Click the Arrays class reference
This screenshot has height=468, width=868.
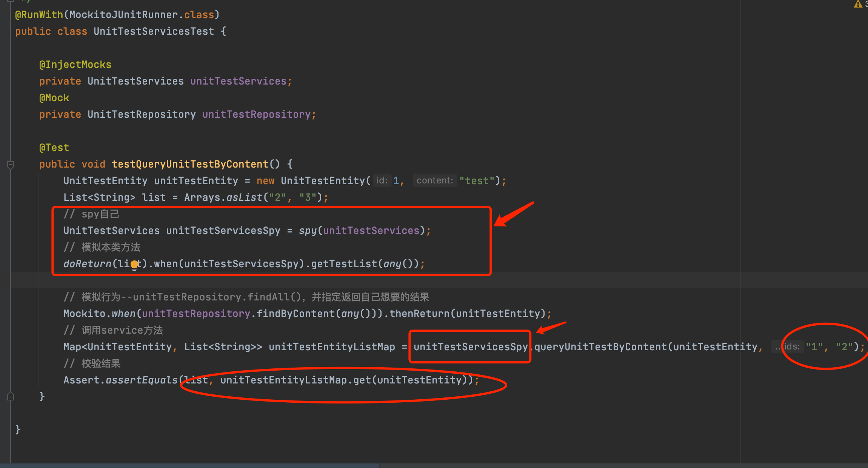pos(202,197)
